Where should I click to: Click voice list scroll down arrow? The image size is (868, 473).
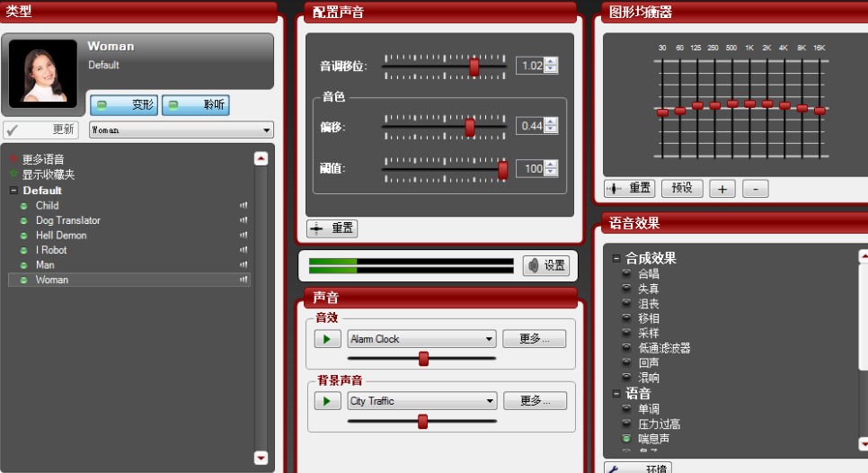click(261, 458)
